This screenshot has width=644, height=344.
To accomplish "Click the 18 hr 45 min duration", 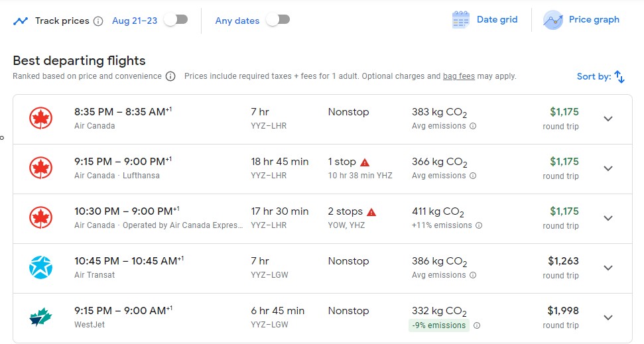I will [x=280, y=162].
